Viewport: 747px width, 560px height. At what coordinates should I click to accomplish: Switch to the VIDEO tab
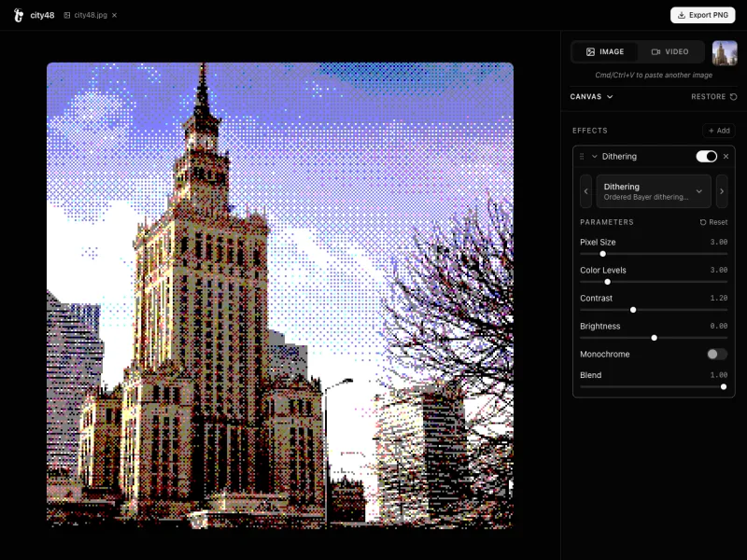click(669, 52)
